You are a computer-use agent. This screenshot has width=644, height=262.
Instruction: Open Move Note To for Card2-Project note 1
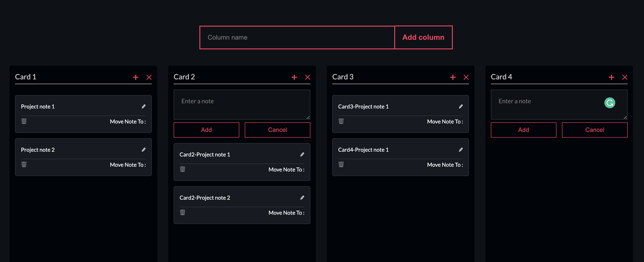(x=286, y=169)
